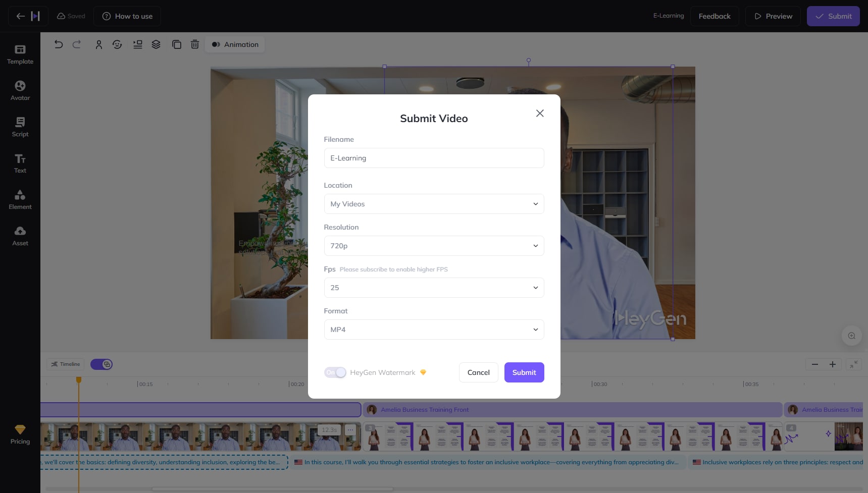The width and height of the screenshot is (868, 493).
Task: Select scene 3 thumbnail strip
Action: (x=573, y=436)
